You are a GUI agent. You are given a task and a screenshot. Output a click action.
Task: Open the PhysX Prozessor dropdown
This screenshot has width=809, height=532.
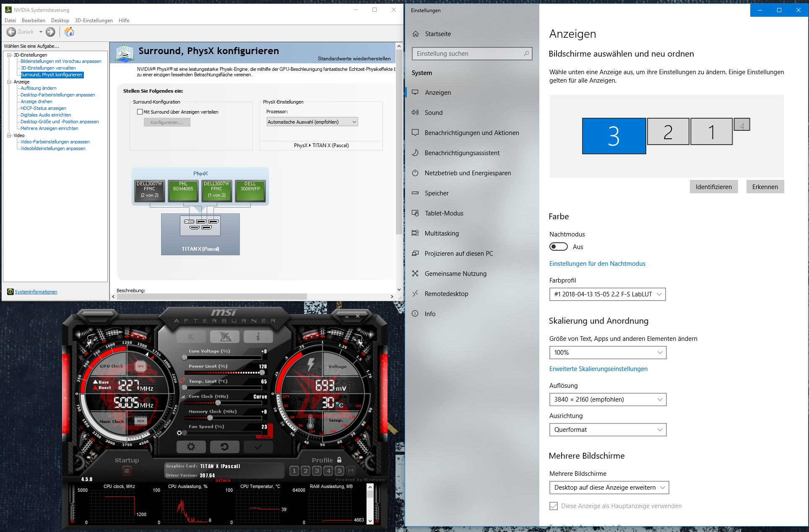(x=312, y=122)
